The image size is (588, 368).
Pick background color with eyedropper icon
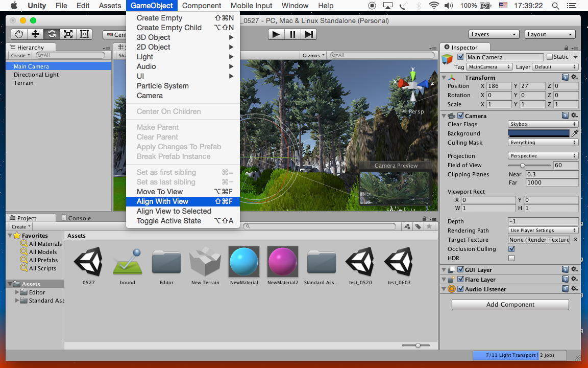575,133
